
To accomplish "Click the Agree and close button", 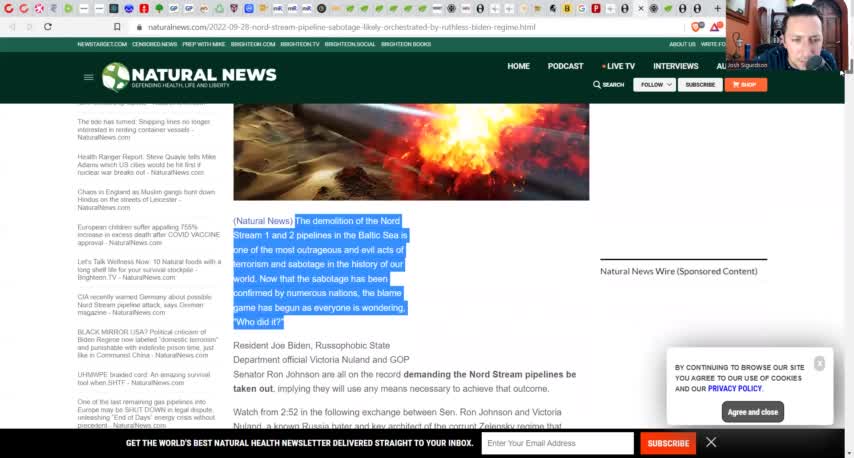I will [753, 412].
